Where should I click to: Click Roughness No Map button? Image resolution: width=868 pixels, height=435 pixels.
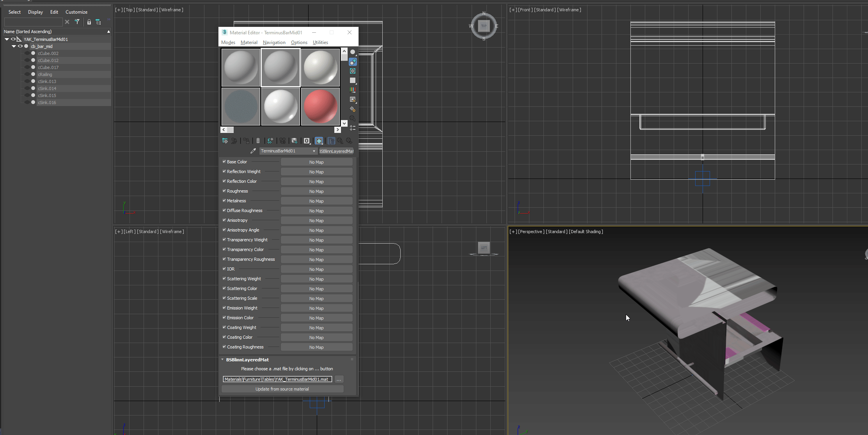[x=316, y=191]
